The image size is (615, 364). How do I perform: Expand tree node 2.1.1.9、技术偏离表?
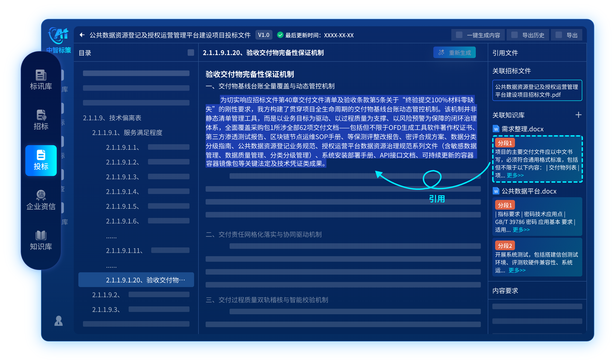coord(112,118)
